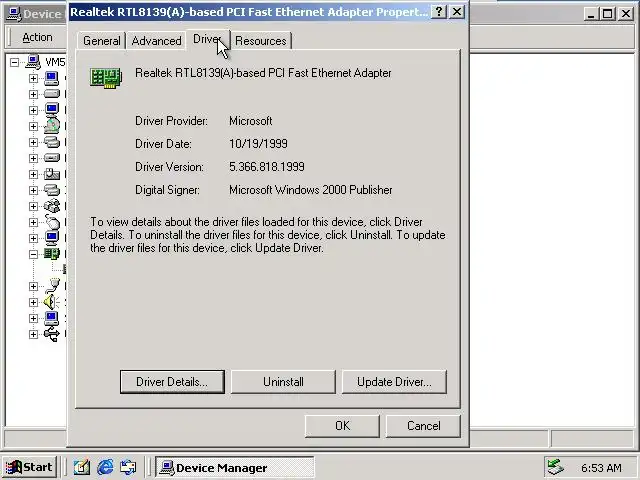
Task: Select the Ports cable connector icon
Action: [x=52, y=286]
